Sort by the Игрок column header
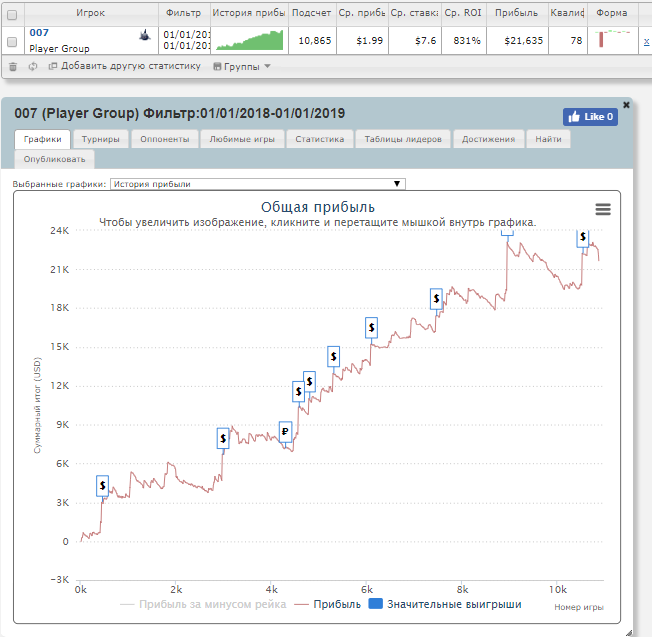The width and height of the screenshot is (652, 637). click(91, 13)
